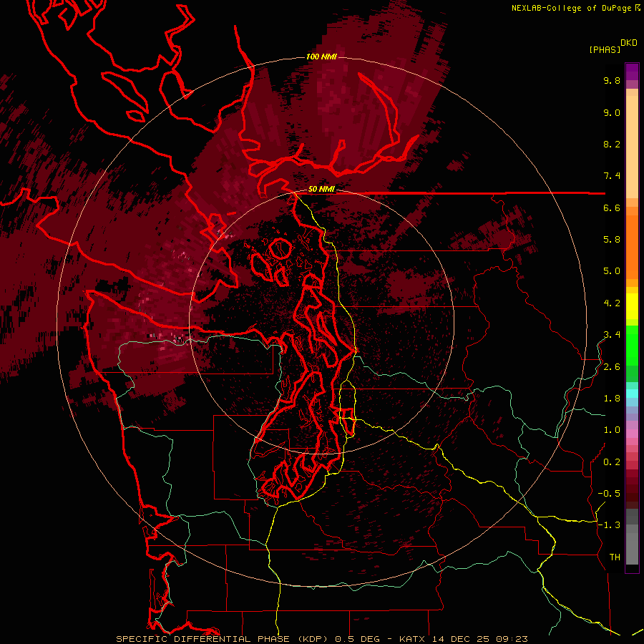The width and height of the screenshot is (644, 644).
Task: Click the KATX station identifier in the caption
Action: [413, 639]
